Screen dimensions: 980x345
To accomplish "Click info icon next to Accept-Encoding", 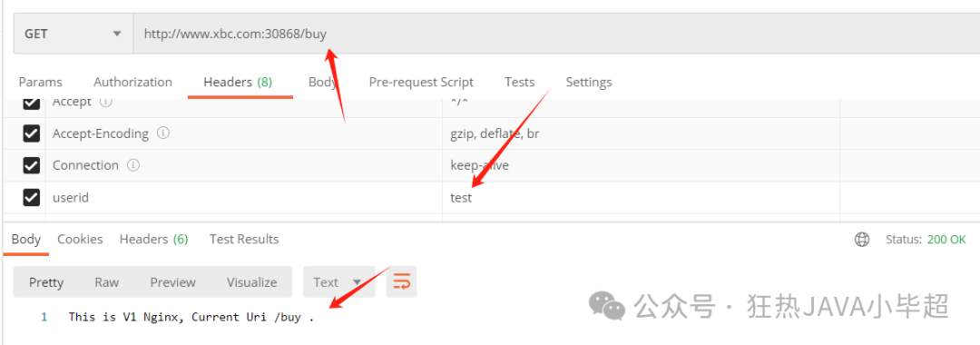I will point(163,133).
